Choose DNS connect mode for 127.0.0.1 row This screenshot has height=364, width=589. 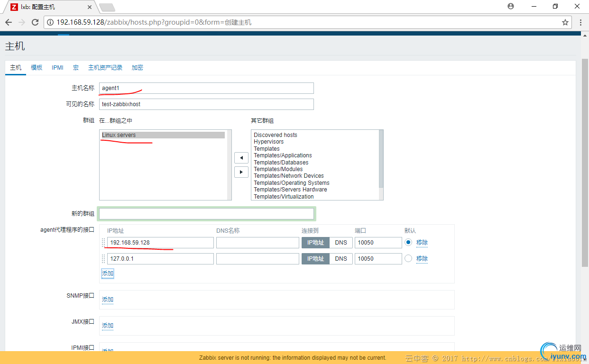341,259
